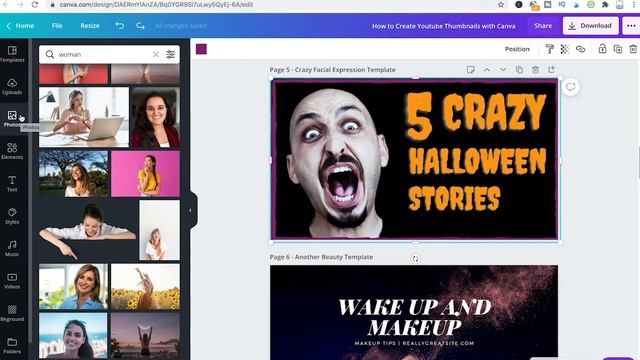Open the Resize menu
The height and width of the screenshot is (360, 640).
coord(90,26)
